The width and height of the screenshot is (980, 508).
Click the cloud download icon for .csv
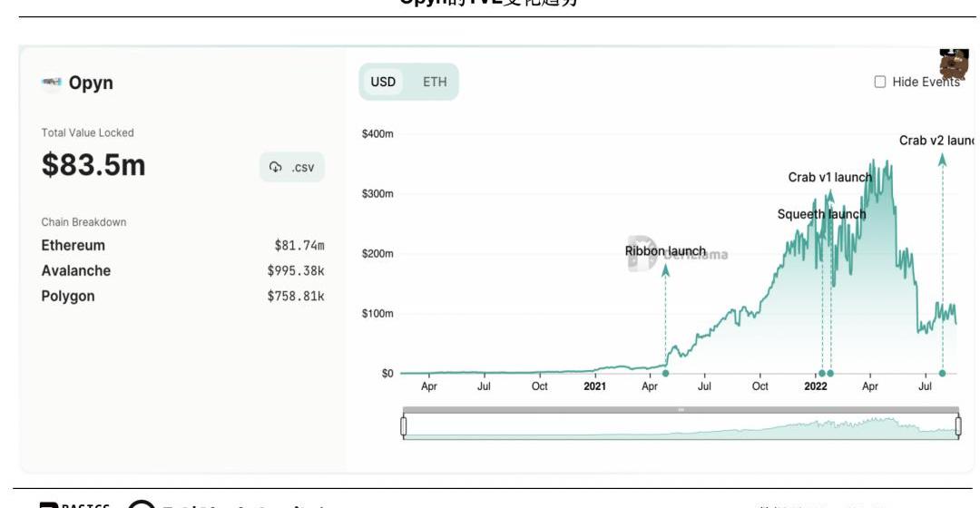pos(276,168)
